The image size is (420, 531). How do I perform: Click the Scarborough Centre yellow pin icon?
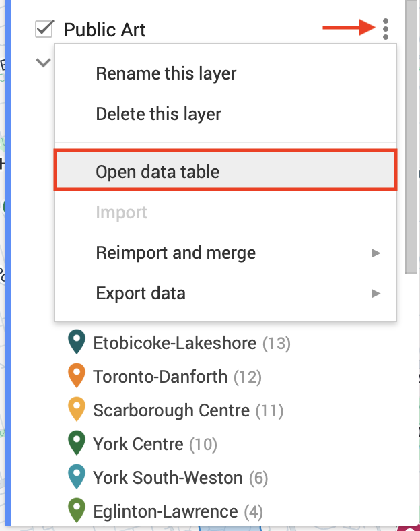coord(77,410)
